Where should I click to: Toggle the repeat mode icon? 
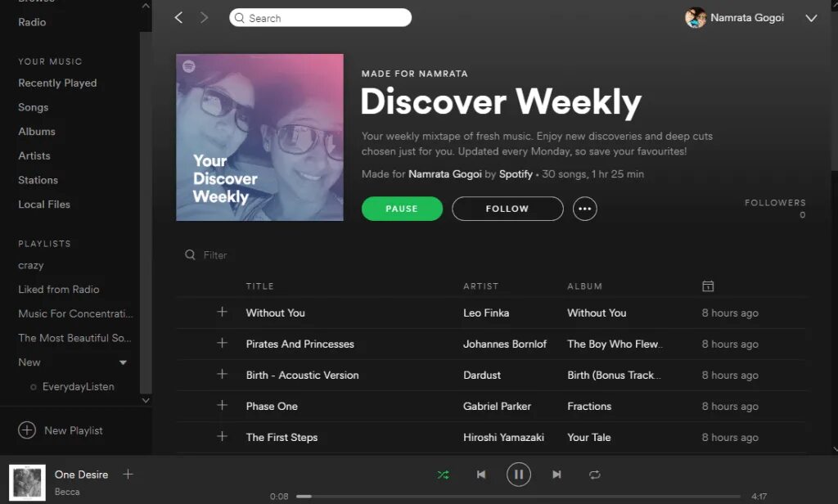[x=594, y=475]
